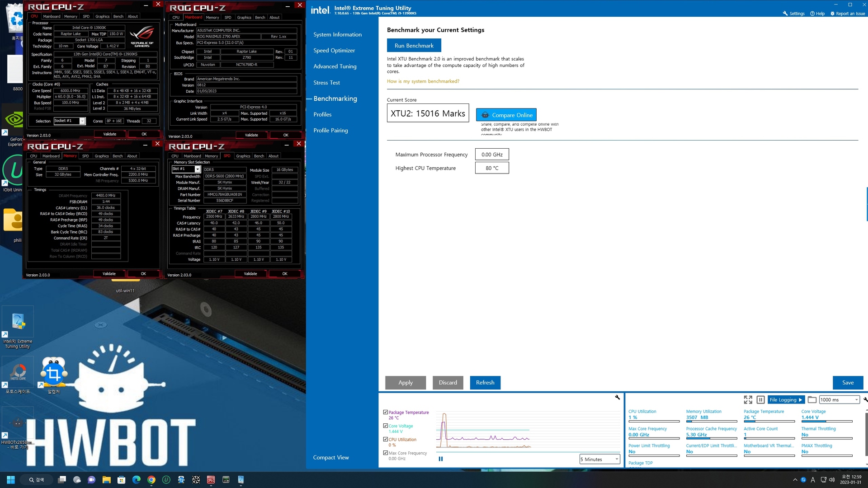Click the taskbar search box
The image size is (868, 488).
[x=37, y=479]
